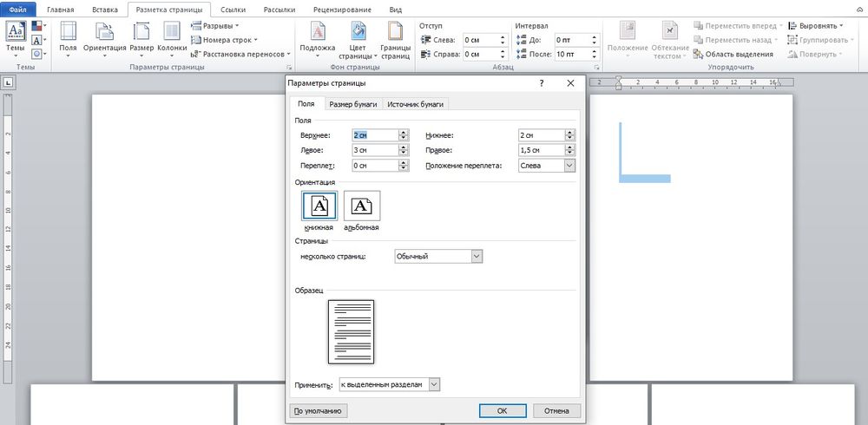Expand the Положение переплета dropdown
This screenshot has width=868, height=425.
(569, 165)
